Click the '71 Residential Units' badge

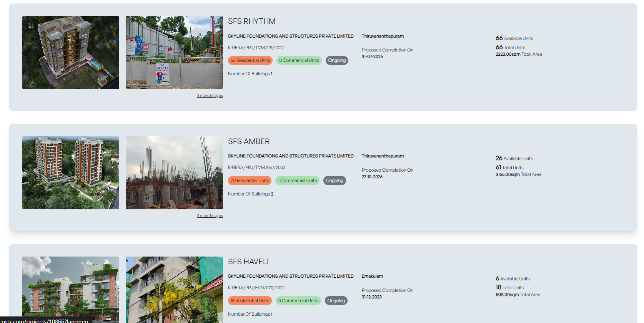(250, 181)
